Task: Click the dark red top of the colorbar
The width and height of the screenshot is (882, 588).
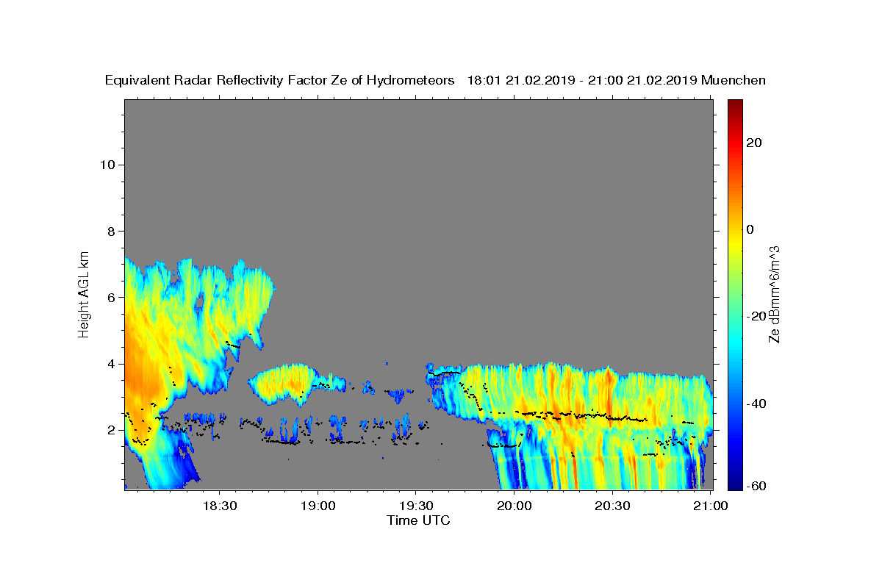Action: pos(734,104)
